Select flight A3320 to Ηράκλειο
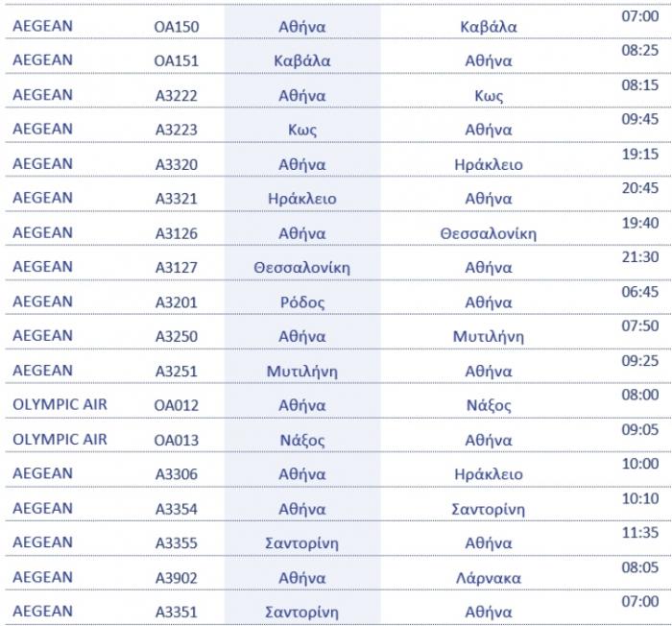The width and height of the screenshot is (672, 626). (x=176, y=164)
